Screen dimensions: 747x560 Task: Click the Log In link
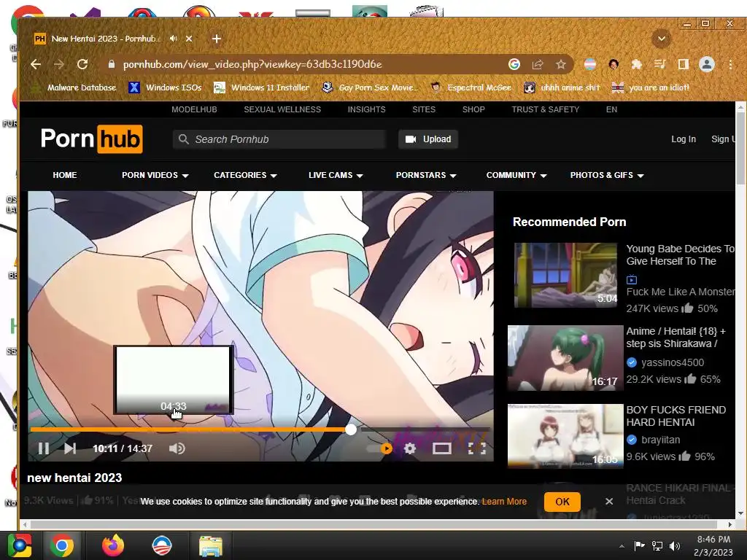pyautogui.click(x=684, y=139)
